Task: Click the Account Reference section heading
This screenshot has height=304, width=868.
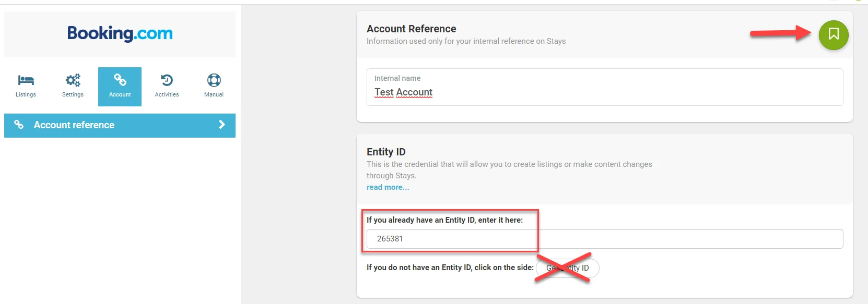Action: (411, 29)
